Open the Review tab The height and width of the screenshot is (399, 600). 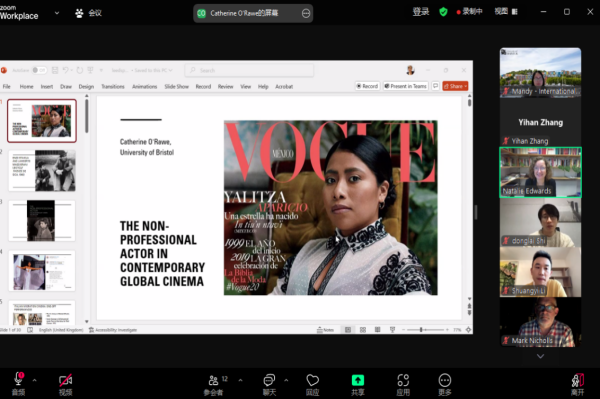click(225, 86)
